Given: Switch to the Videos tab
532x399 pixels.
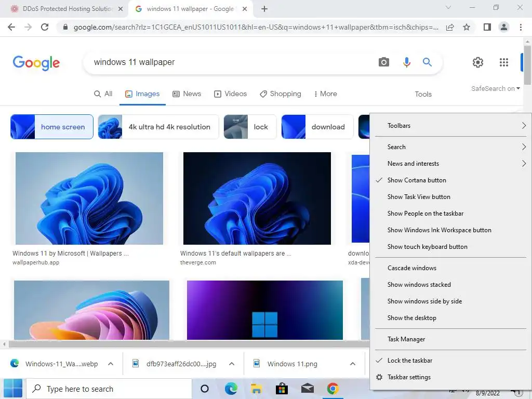Looking at the screenshot, I should [x=230, y=94].
